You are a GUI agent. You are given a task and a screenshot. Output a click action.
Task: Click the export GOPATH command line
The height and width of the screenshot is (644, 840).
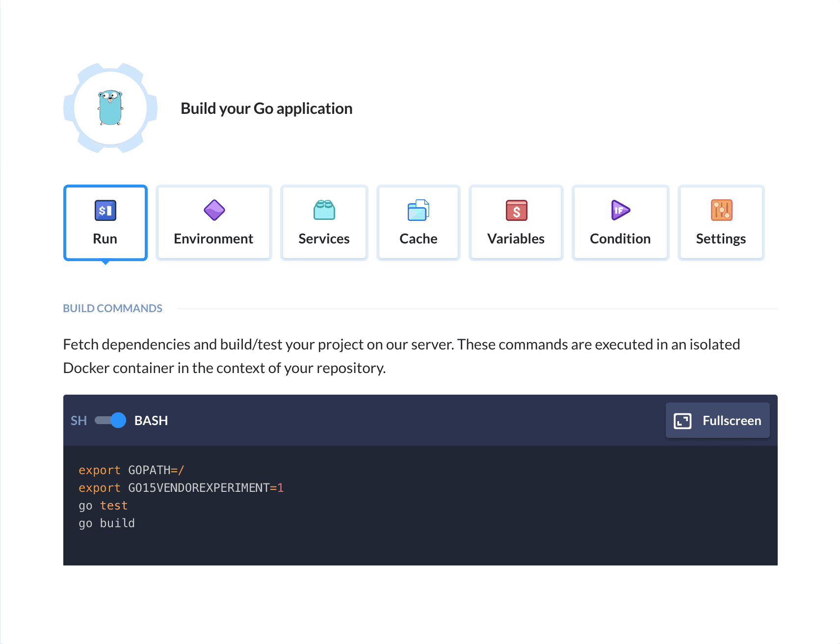pos(131,470)
